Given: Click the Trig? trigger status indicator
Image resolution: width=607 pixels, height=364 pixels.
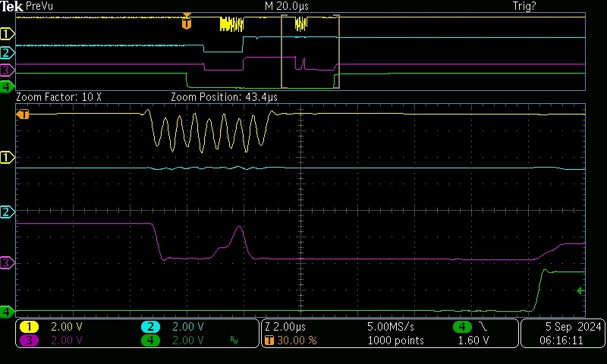Looking at the screenshot, I should pos(524,6).
